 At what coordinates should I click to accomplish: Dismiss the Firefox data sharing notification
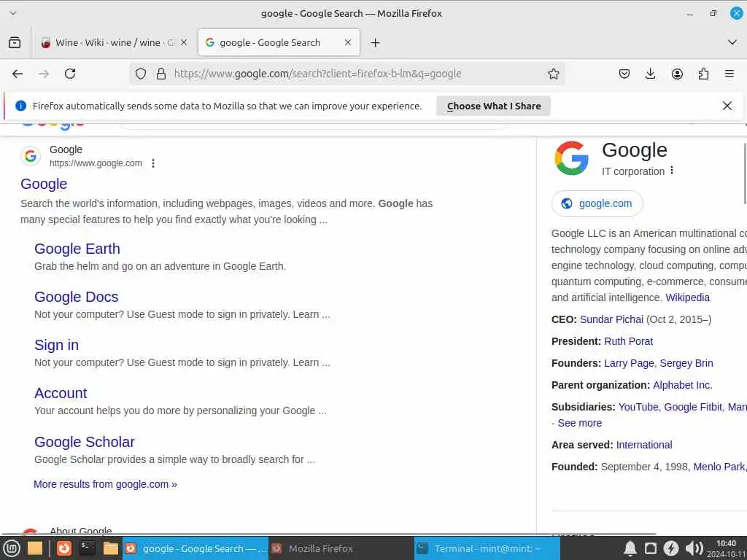(727, 106)
